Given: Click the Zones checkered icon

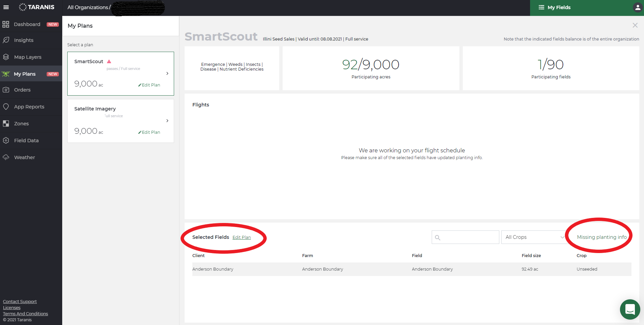Looking at the screenshot, I should pyautogui.click(x=6, y=124).
